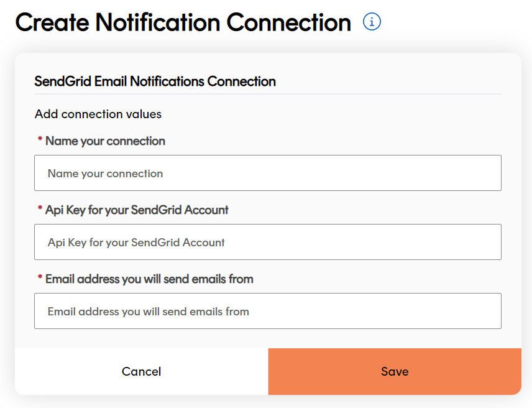Click the orange Save button area
The height and width of the screenshot is (408, 532).
coord(394,371)
